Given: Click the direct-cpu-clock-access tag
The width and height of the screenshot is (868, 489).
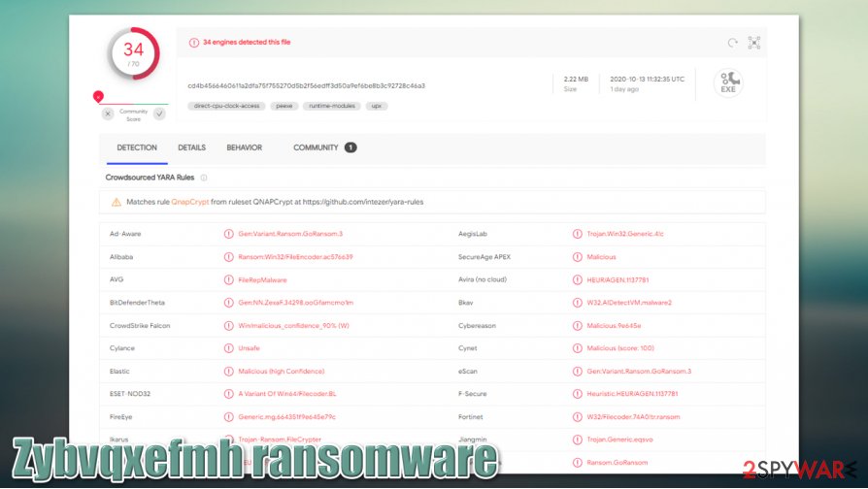Looking at the screenshot, I should tap(226, 106).
